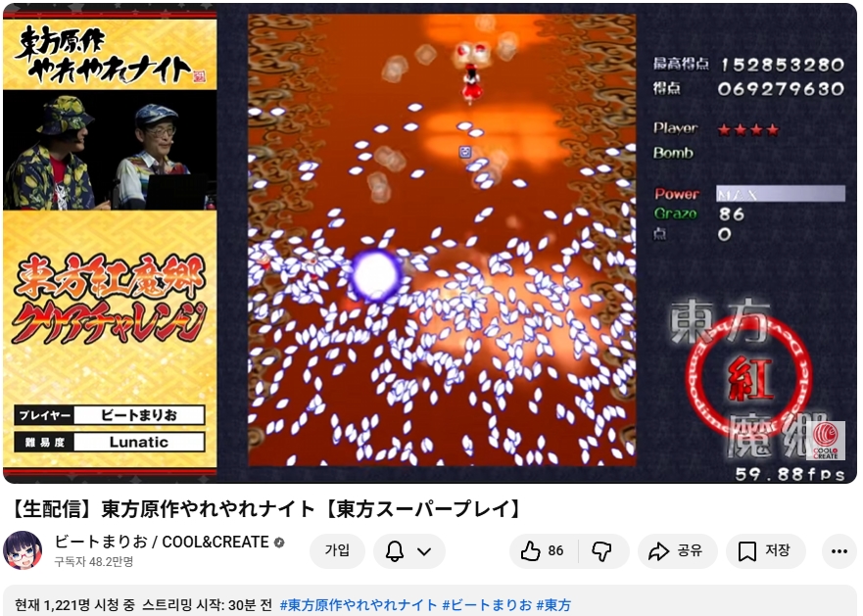Click the high score 152853280
The width and height of the screenshot is (863, 616).
[782, 65]
